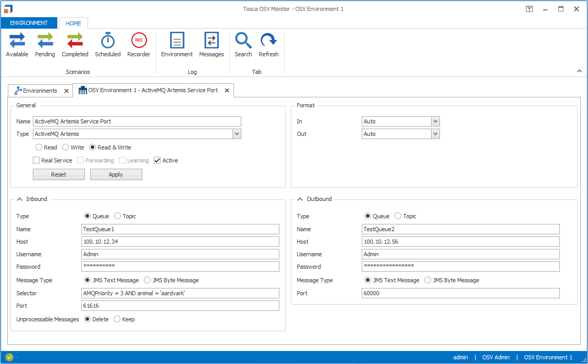Enable the Real Service checkbox
Image resolution: width=588 pixels, height=364 pixels.
click(x=36, y=160)
